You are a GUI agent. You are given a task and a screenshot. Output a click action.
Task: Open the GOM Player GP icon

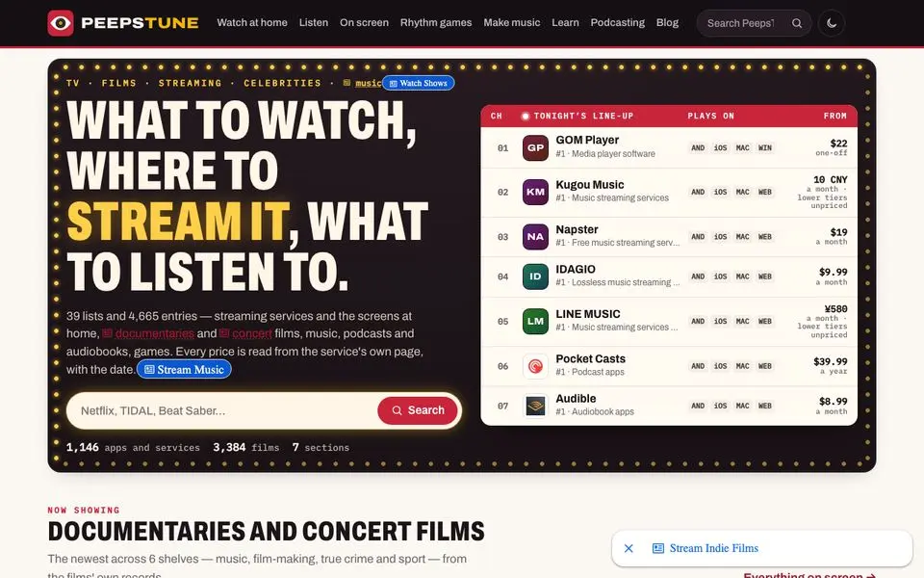[535, 147]
